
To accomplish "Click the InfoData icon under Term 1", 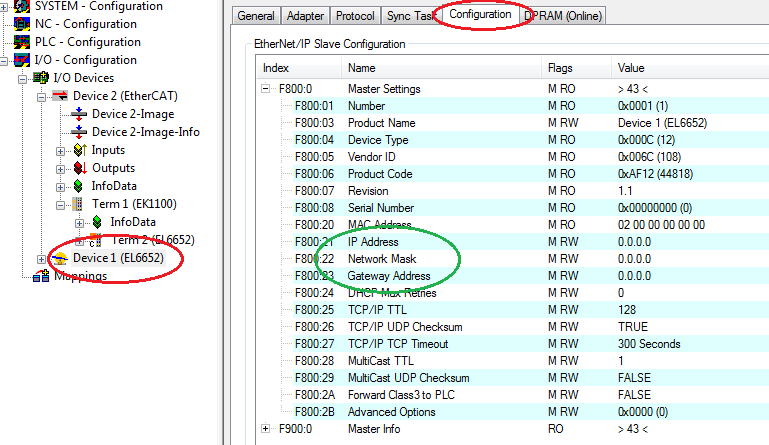I will tap(97, 222).
